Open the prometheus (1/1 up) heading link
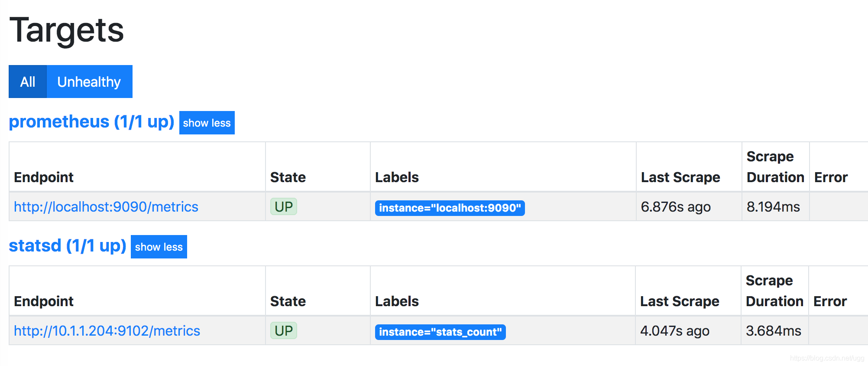The image size is (868, 366). tap(91, 122)
